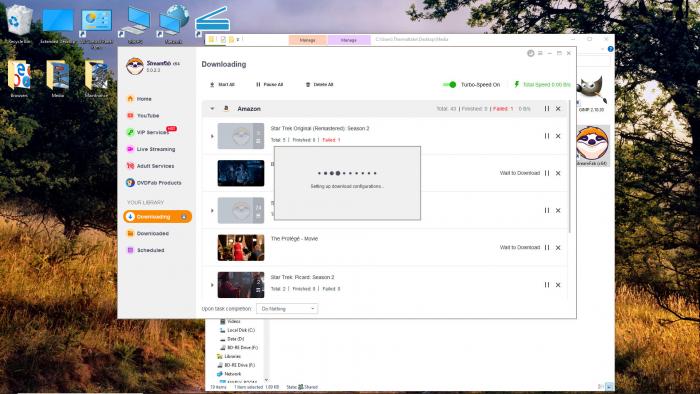Switch to large icons view in File Explorer status bar

609,387
